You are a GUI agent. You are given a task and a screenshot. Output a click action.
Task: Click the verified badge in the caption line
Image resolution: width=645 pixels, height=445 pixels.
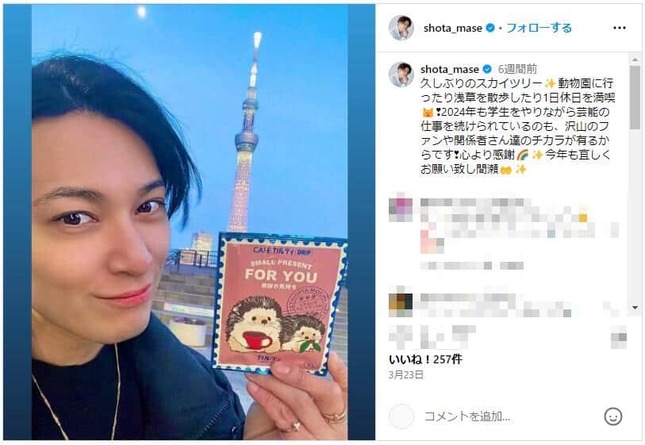coord(487,69)
